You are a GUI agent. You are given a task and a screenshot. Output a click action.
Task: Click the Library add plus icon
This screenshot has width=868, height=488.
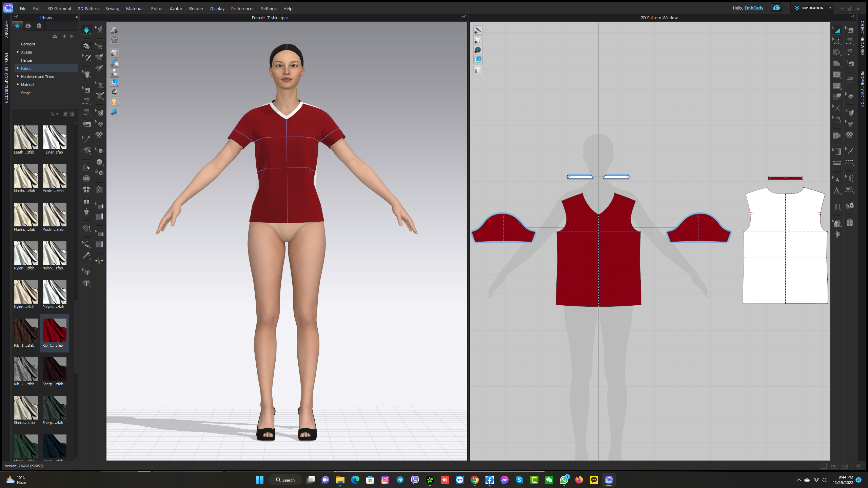pos(64,36)
